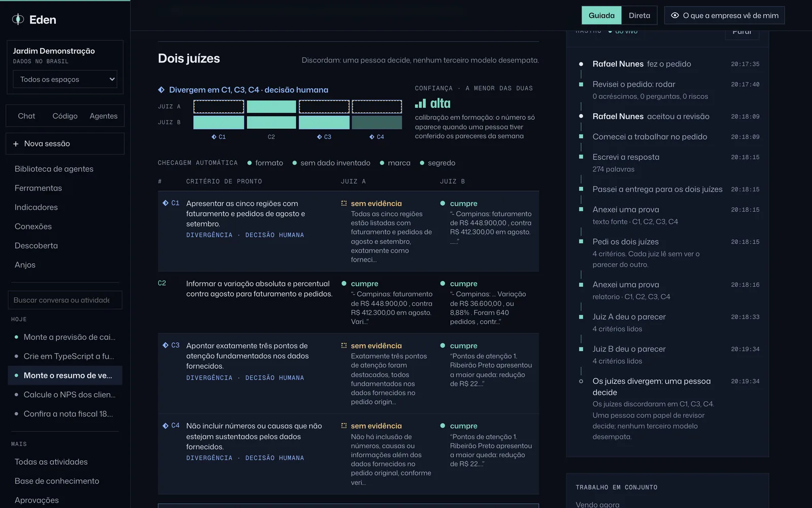This screenshot has height=508, width=812.
Task: Focus the 'Buscar conversa ou atividade' search field
Action: point(65,300)
